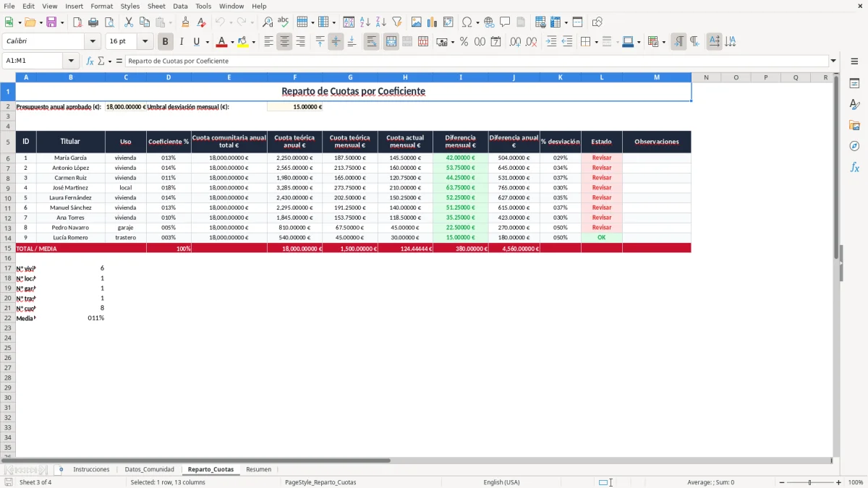Apply red font color swatch
868x488 pixels.
tap(222, 42)
